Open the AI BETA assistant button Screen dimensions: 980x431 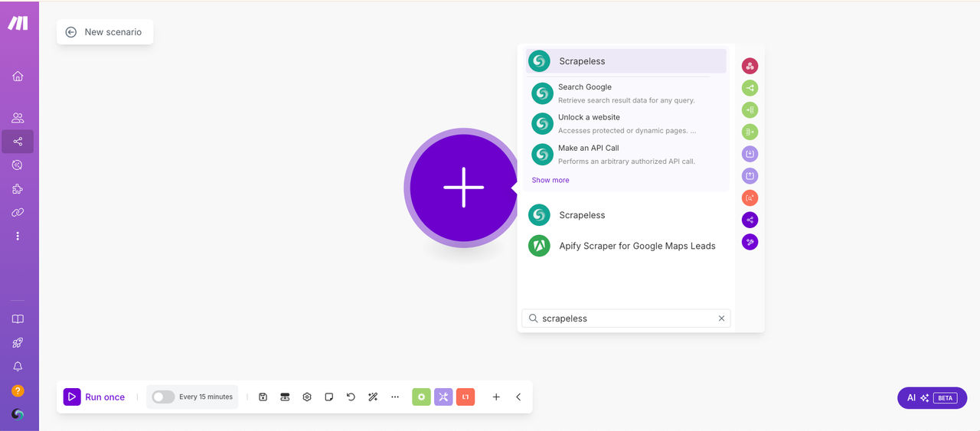(932, 398)
